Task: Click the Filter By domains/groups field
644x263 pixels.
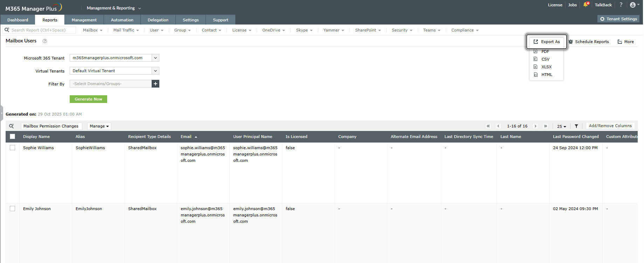Action: pos(111,84)
